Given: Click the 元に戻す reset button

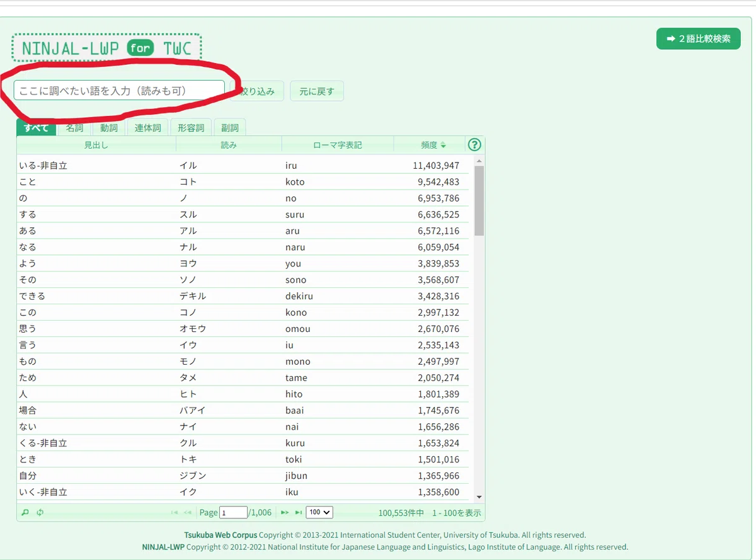Looking at the screenshot, I should (x=317, y=91).
